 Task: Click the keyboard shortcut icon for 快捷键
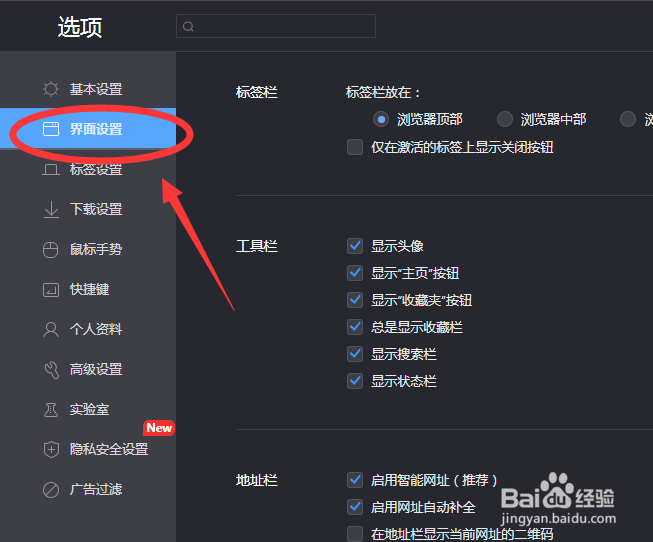tap(51, 290)
